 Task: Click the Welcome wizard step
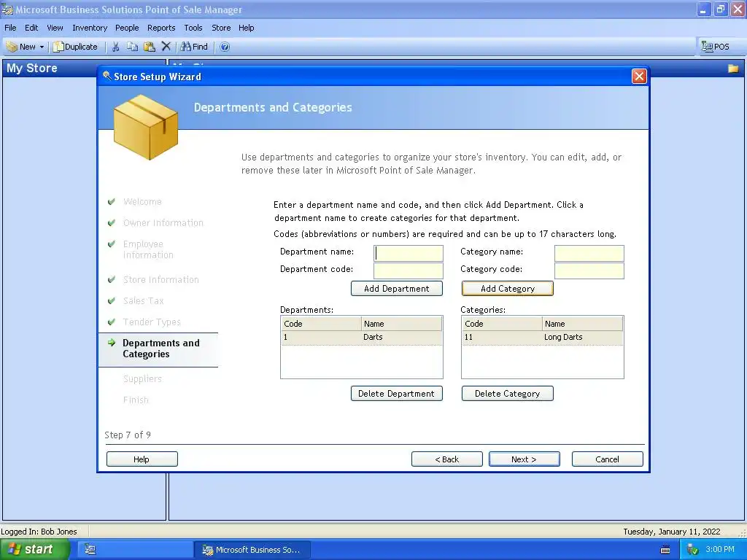click(142, 202)
